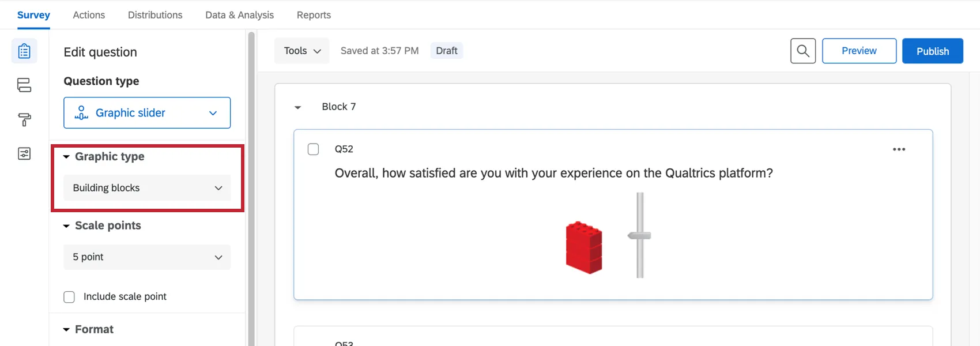Click the Graphic slider question type icon
The width and height of the screenshot is (980, 346).
click(x=81, y=112)
